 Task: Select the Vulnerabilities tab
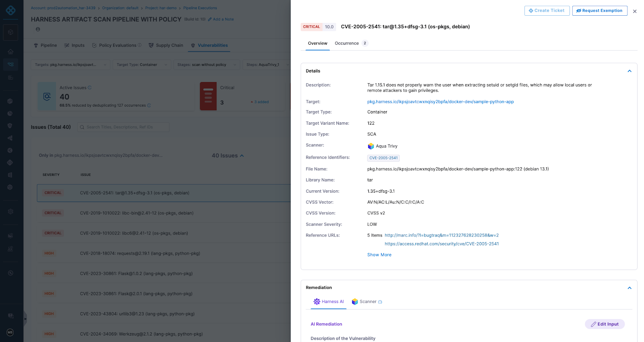coord(209,45)
